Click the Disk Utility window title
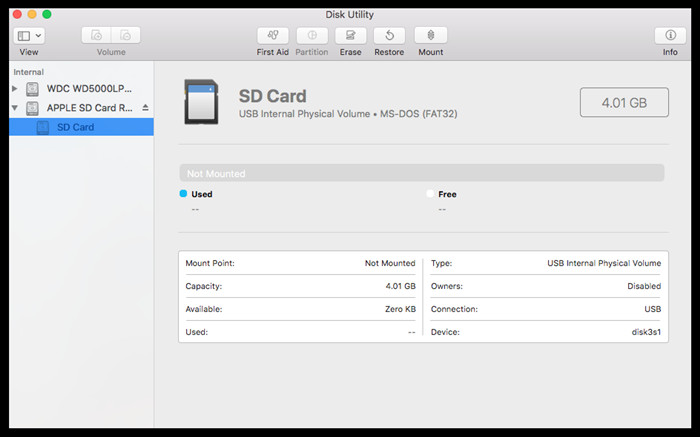Screen dimensions: 700x437 [350, 15]
